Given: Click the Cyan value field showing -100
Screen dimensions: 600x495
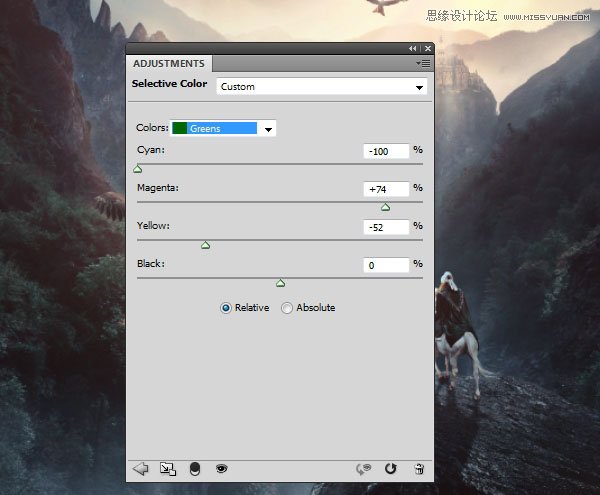Looking at the screenshot, I should click(386, 151).
